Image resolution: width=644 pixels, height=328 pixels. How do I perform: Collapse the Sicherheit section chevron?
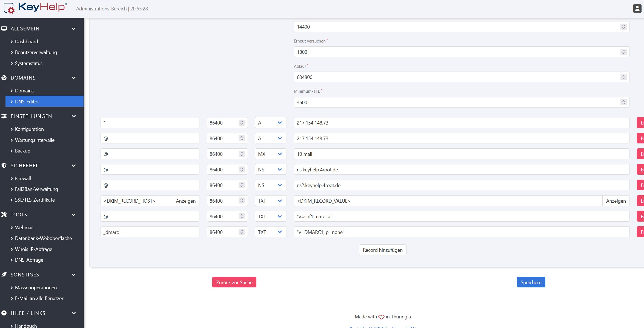(x=74, y=165)
